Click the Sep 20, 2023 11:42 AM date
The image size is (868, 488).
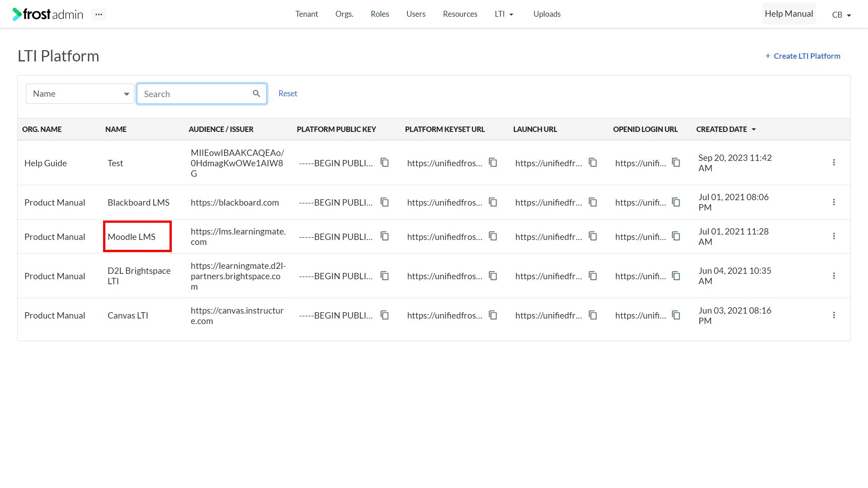pos(735,163)
